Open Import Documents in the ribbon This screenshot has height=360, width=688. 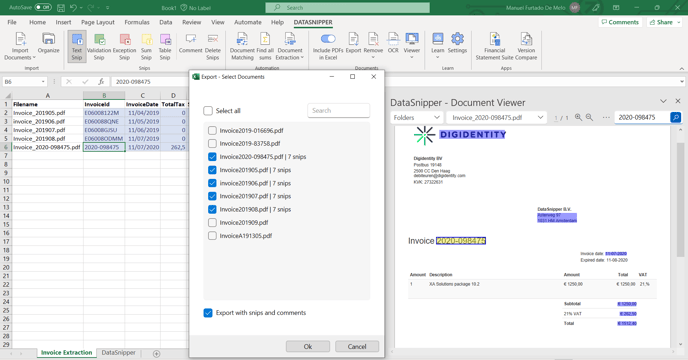click(x=20, y=46)
